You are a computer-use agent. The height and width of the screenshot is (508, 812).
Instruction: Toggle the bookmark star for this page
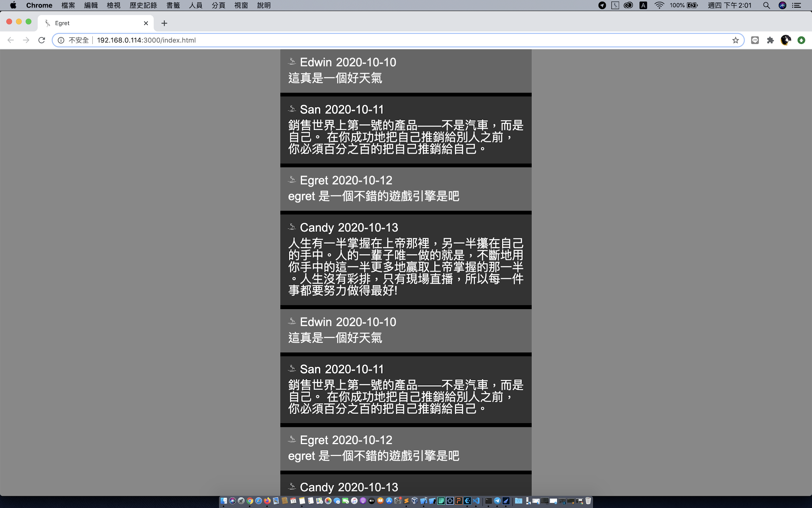tap(736, 40)
